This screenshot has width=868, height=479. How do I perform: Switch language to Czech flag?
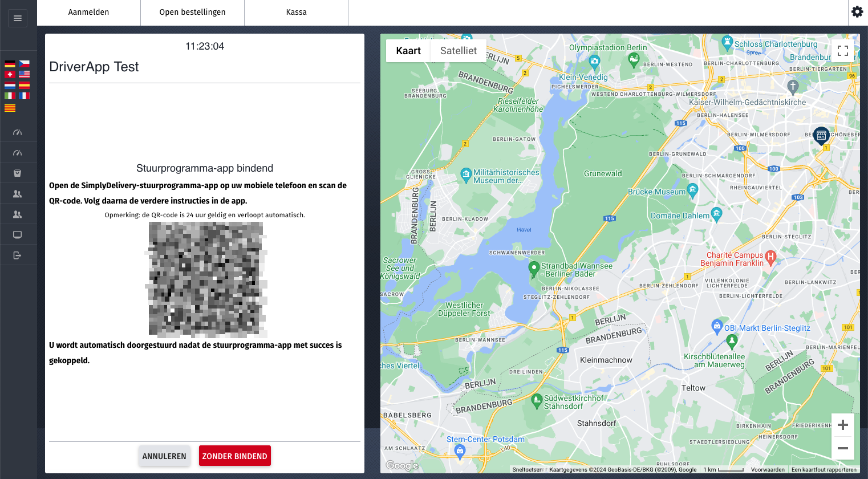coord(24,64)
